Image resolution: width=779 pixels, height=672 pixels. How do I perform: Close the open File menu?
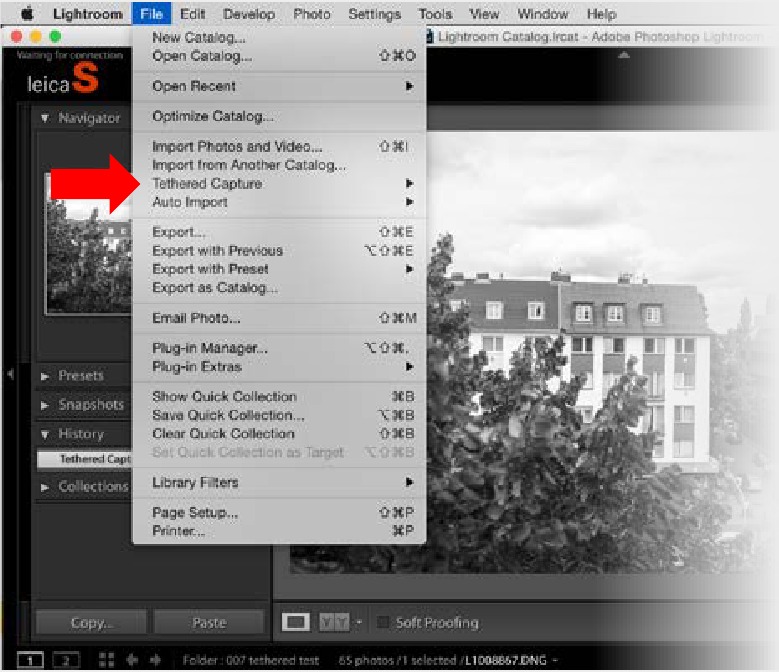point(152,14)
